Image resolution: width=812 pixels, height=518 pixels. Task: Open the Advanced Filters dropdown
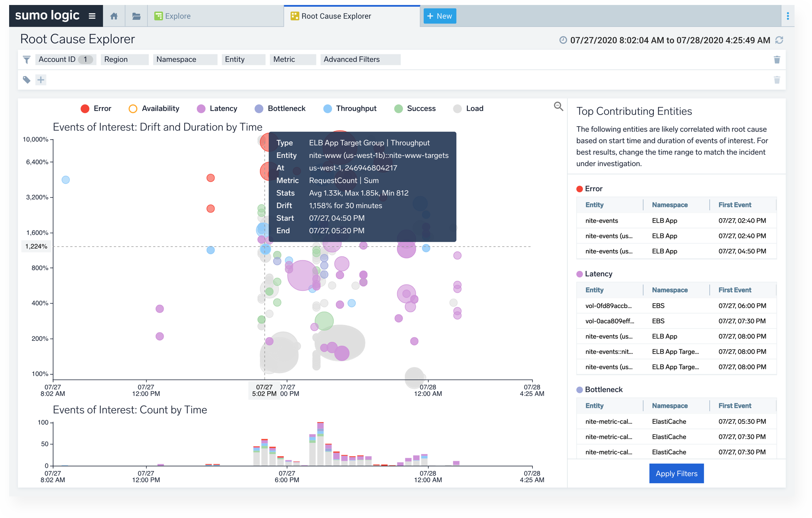pyautogui.click(x=360, y=59)
